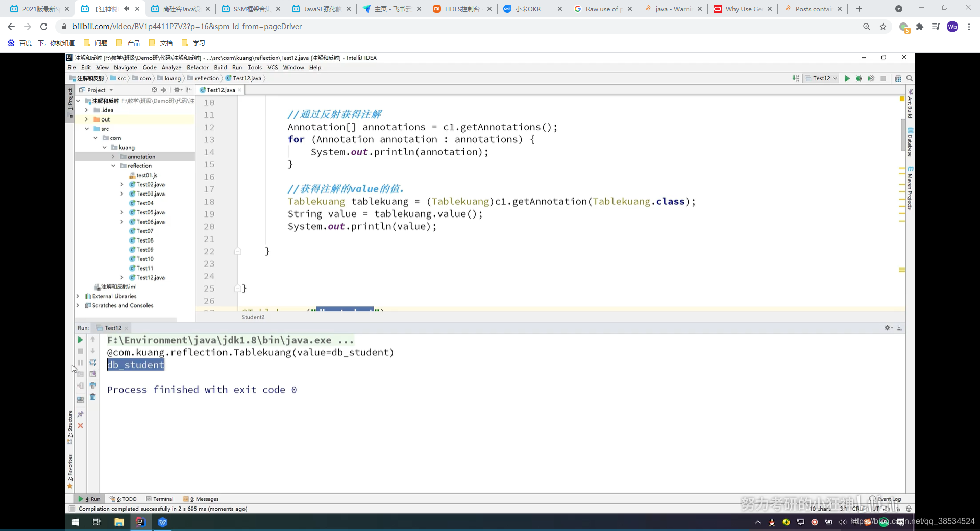
Task: Click the browser address bar URL
Action: pos(187,27)
